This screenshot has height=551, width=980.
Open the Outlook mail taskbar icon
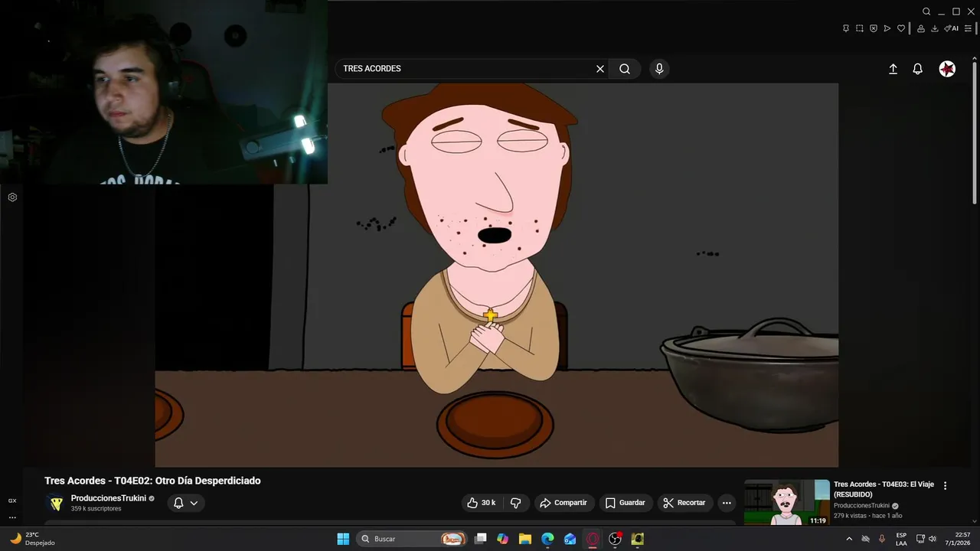click(570, 539)
